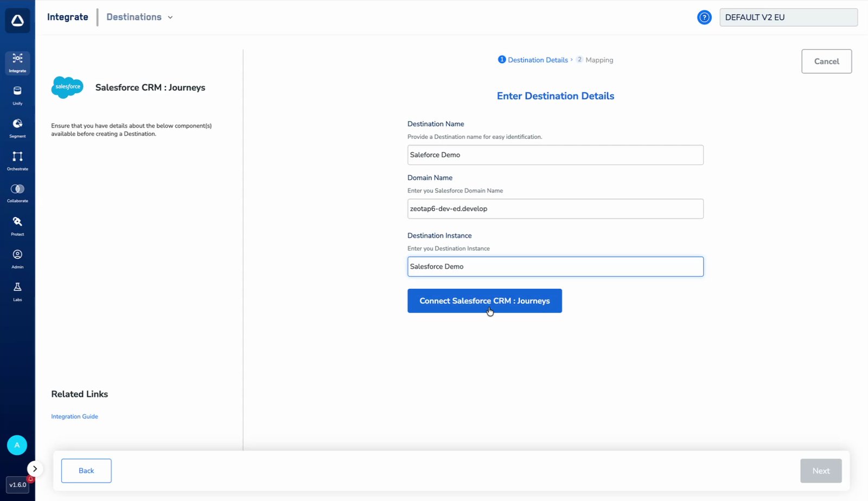
Task: Open the Integration Guide link
Action: (74, 416)
